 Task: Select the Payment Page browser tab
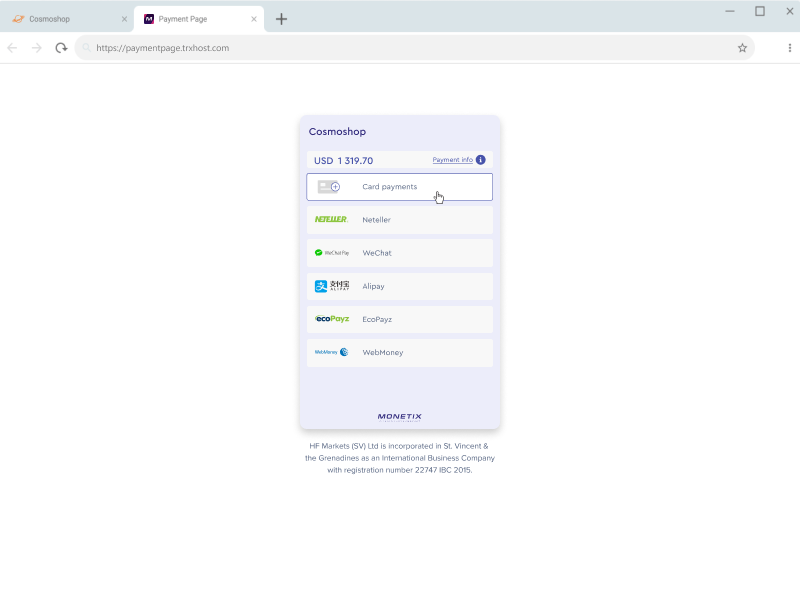(199, 19)
